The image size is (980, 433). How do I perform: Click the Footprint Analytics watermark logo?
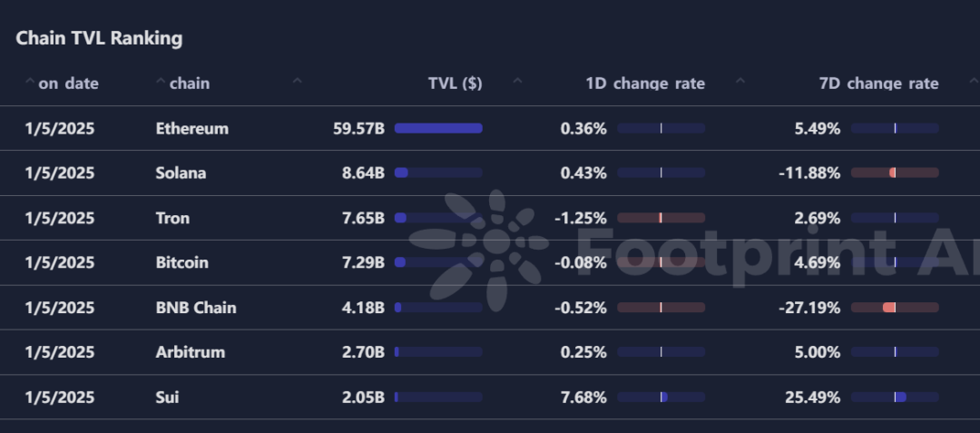tap(478, 250)
